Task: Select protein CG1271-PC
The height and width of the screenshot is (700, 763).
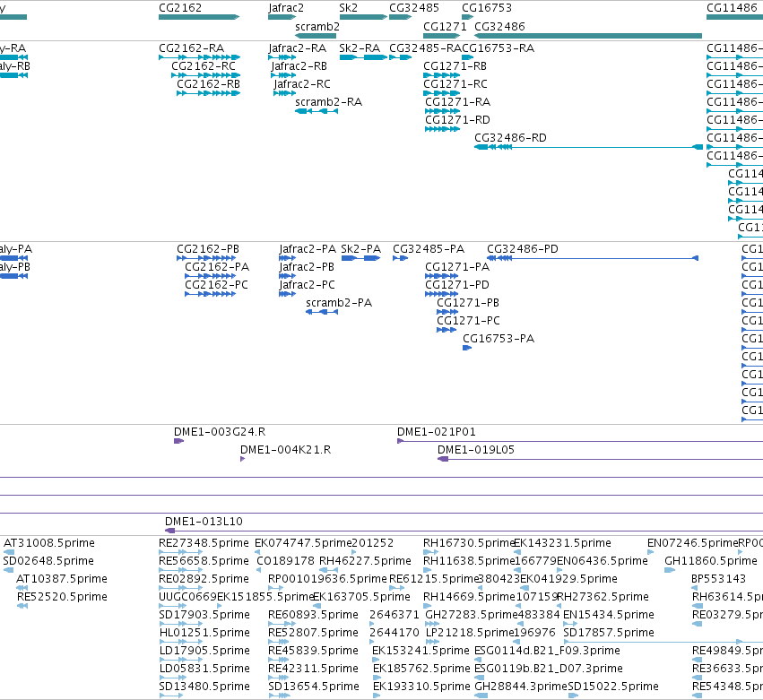Action: (447, 331)
